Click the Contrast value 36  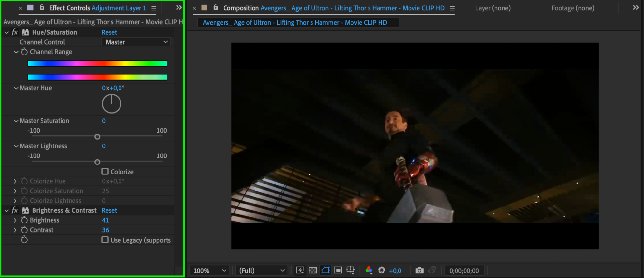click(105, 230)
